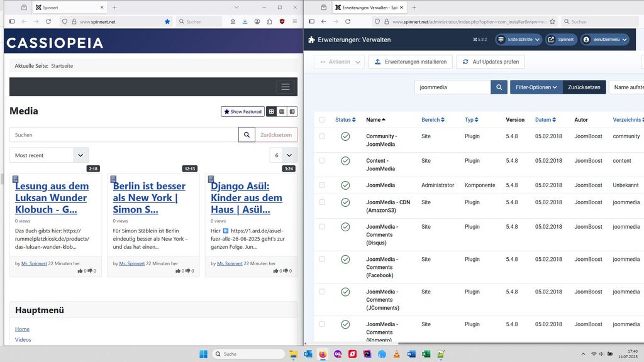Bookmark the administrator page with the star

coord(552,21)
